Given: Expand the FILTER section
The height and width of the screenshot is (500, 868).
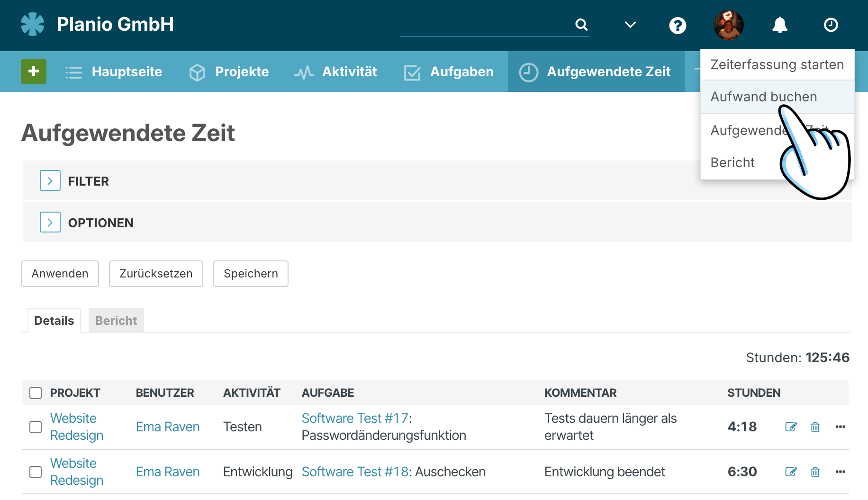Looking at the screenshot, I should pyautogui.click(x=50, y=180).
